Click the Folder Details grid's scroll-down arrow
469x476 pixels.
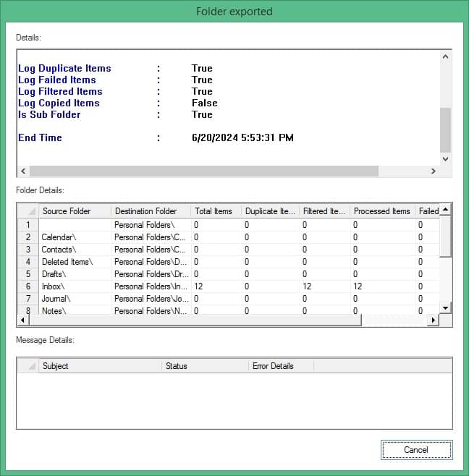pyautogui.click(x=445, y=308)
